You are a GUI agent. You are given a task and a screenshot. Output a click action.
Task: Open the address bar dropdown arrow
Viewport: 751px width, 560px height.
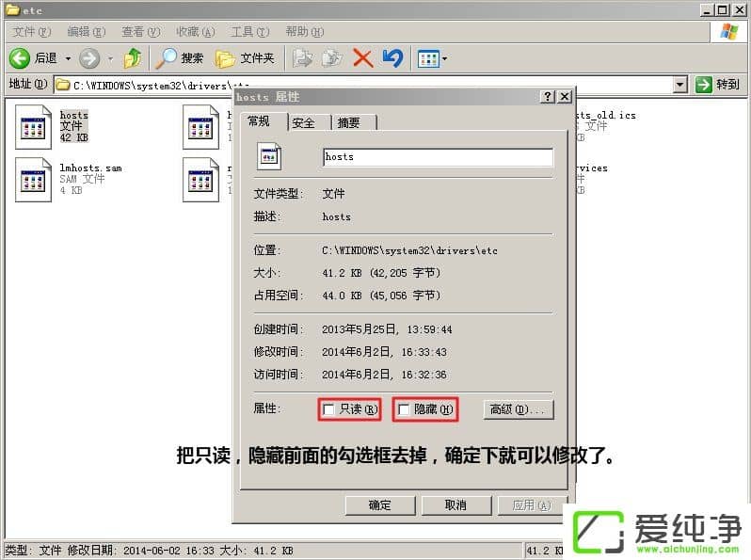coord(680,85)
